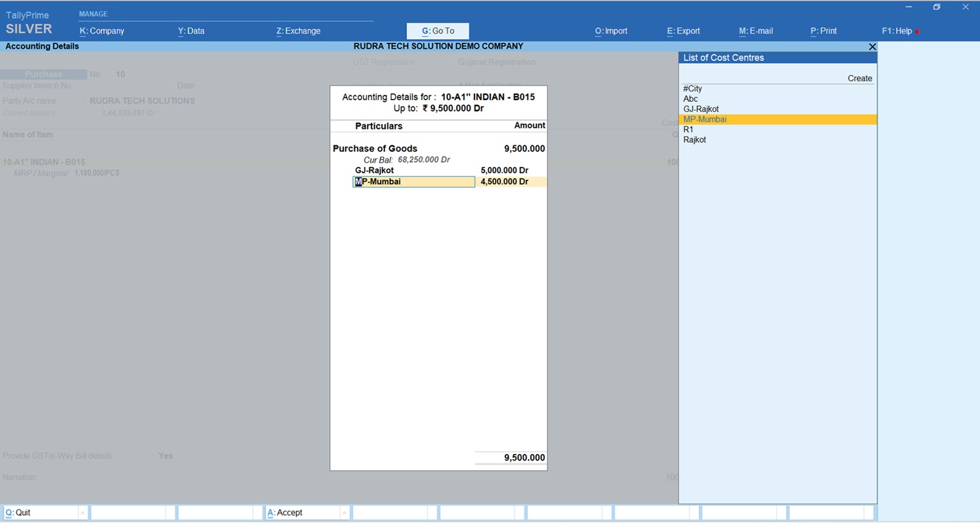Choose highlighted MP-Mumbai in cost centre list
980x523 pixels.
705,120
